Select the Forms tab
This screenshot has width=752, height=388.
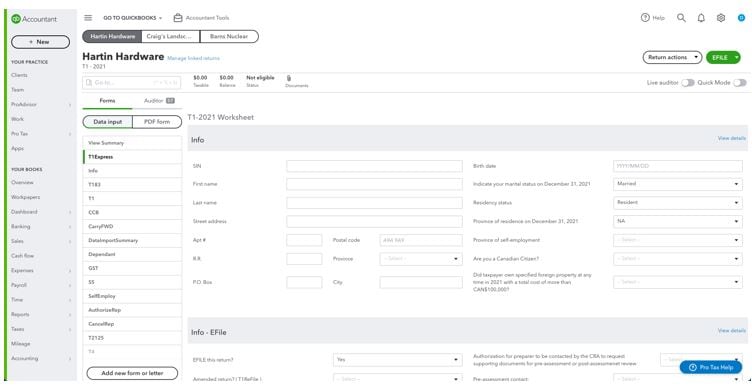pyautogui.click(x=107, y=101)
